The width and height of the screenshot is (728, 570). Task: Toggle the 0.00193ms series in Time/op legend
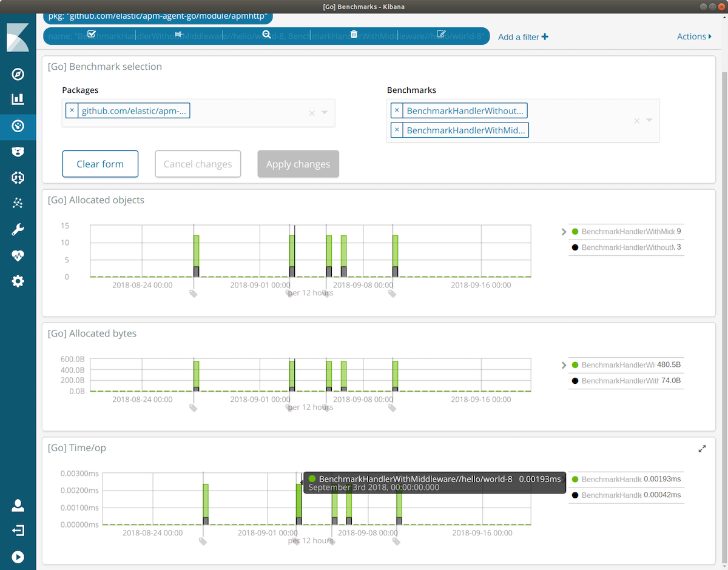(x=626, y=479)
